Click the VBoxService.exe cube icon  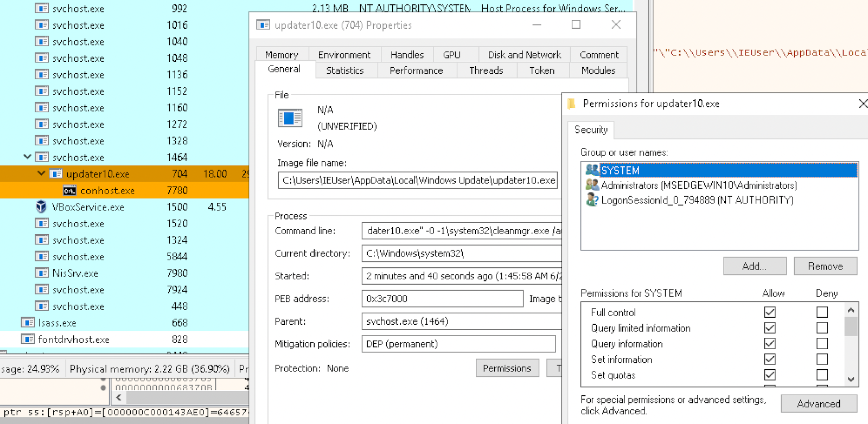[x=41, y=207]
